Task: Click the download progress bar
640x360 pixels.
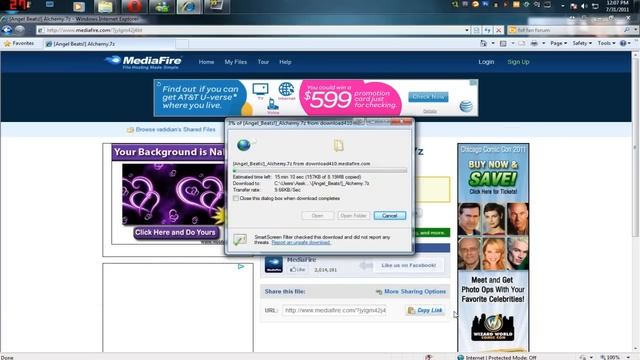Action: pos(320,171)
